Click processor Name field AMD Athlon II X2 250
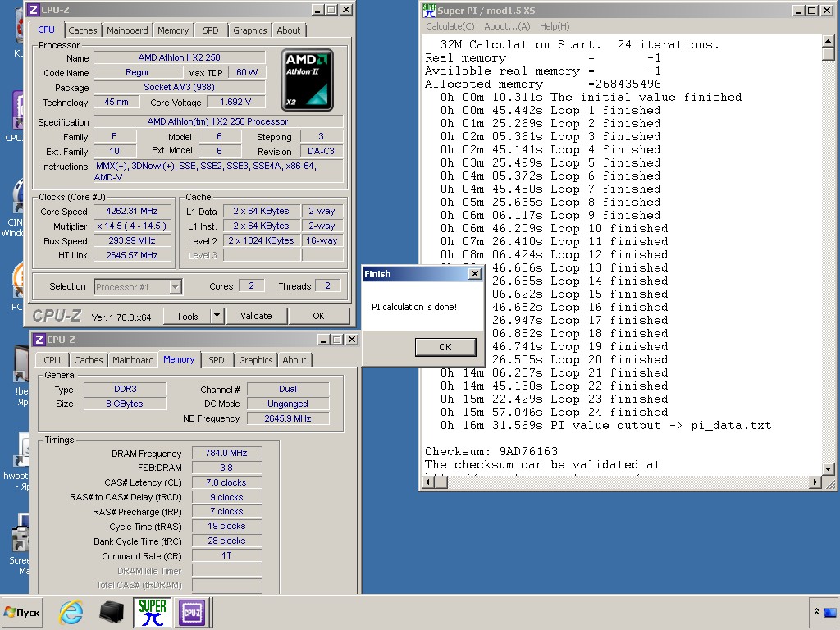 tap(179, 57)
